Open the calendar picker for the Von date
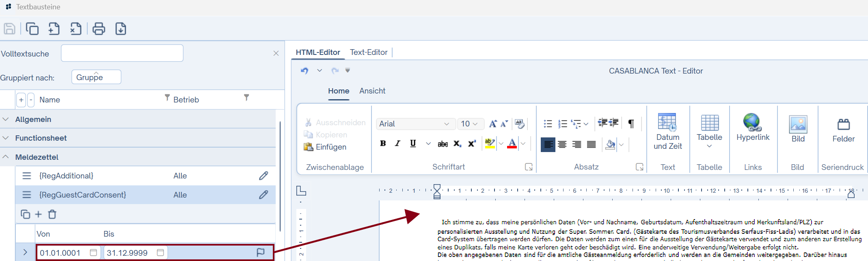Image resolution: width=868 pixels, height=261 pixels. [x=93, y=252]
